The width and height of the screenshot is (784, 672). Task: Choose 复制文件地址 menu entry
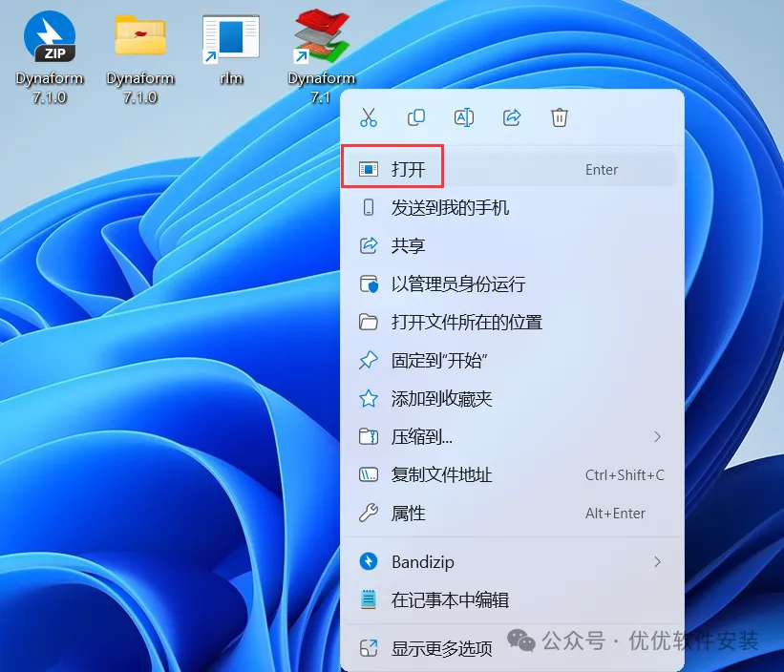pyautogui.click(x=512, y=474)
